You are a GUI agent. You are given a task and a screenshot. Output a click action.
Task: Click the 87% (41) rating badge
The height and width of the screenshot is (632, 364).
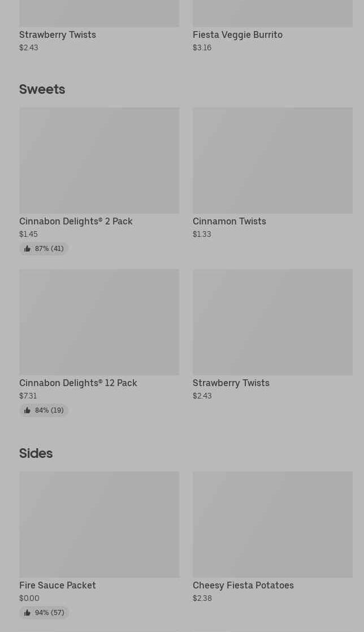44,249
